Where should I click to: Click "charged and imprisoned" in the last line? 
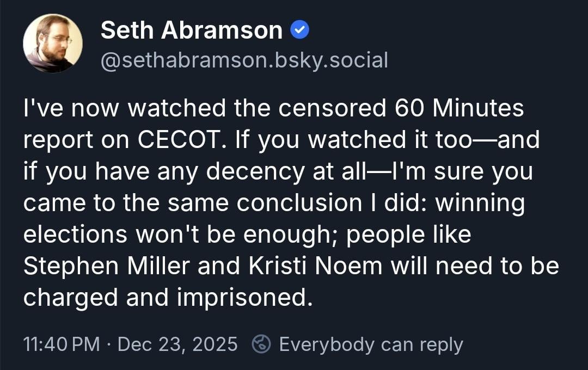tap(168, 298)
